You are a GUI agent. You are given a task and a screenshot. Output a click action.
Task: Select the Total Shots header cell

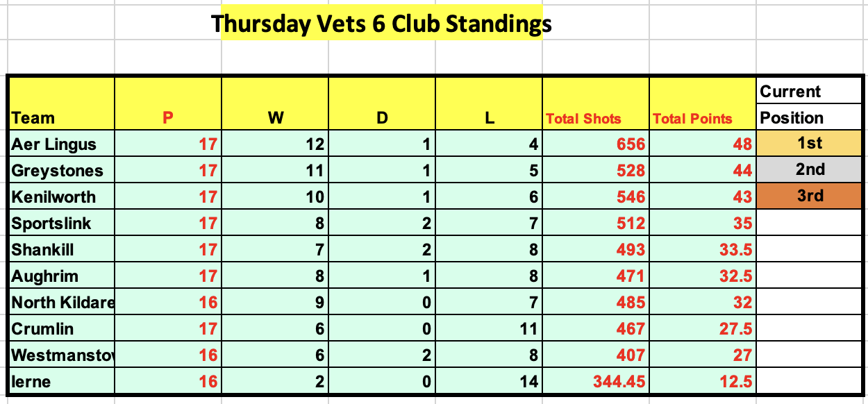[x=595, y=104]
